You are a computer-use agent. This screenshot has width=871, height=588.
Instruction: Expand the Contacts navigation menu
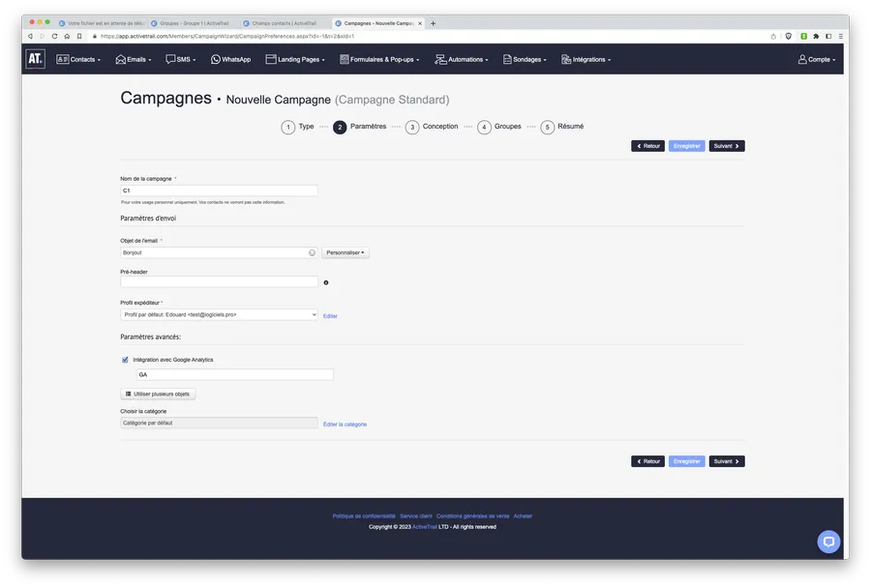(78, 59)
